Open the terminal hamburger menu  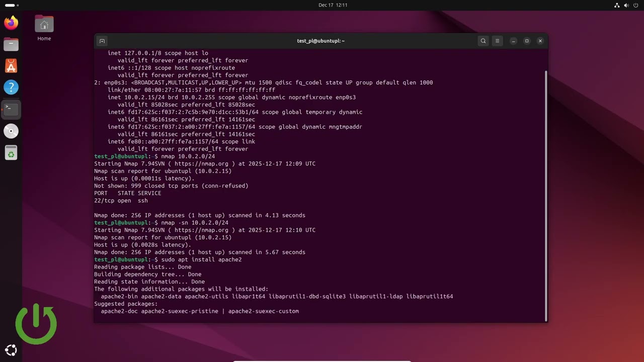[497, 41]
